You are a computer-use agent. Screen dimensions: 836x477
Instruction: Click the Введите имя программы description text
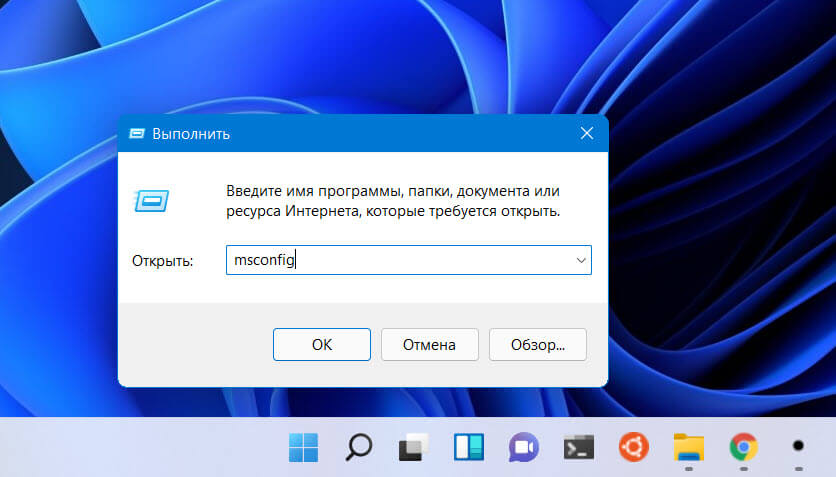click(x=393, y=201)
